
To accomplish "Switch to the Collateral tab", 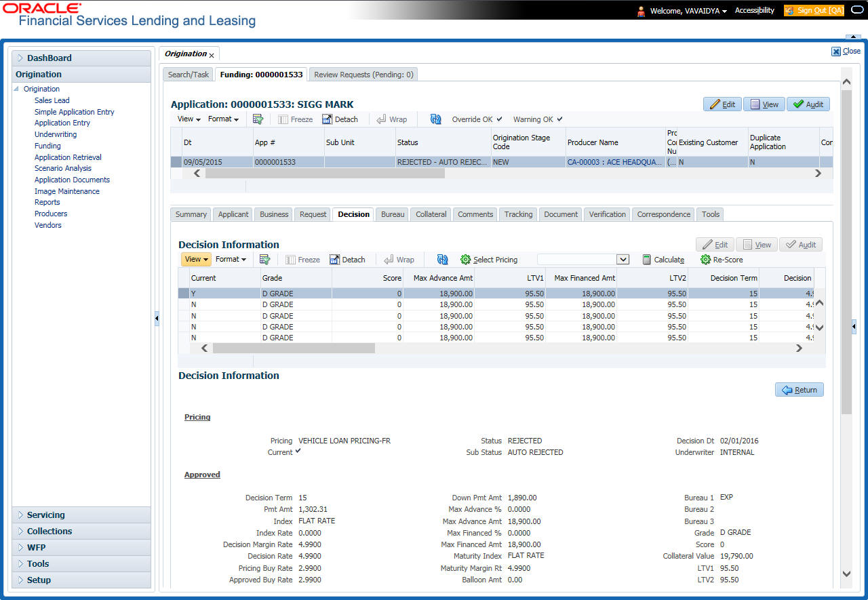I will [431, 214].
